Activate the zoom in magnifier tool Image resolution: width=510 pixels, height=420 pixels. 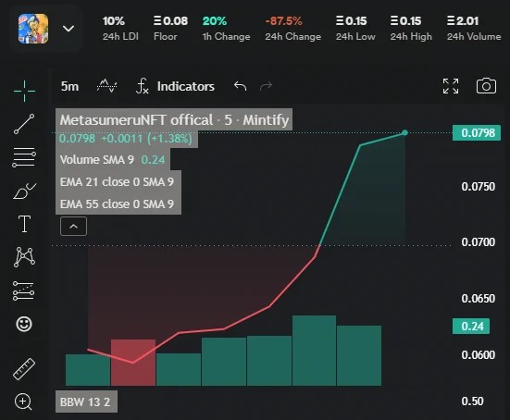tap(23, 401)
